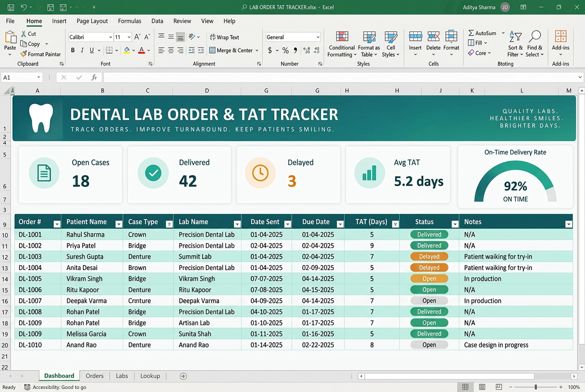Toggle Center horizontal alignment
The image size is (585, 392).
171,50
